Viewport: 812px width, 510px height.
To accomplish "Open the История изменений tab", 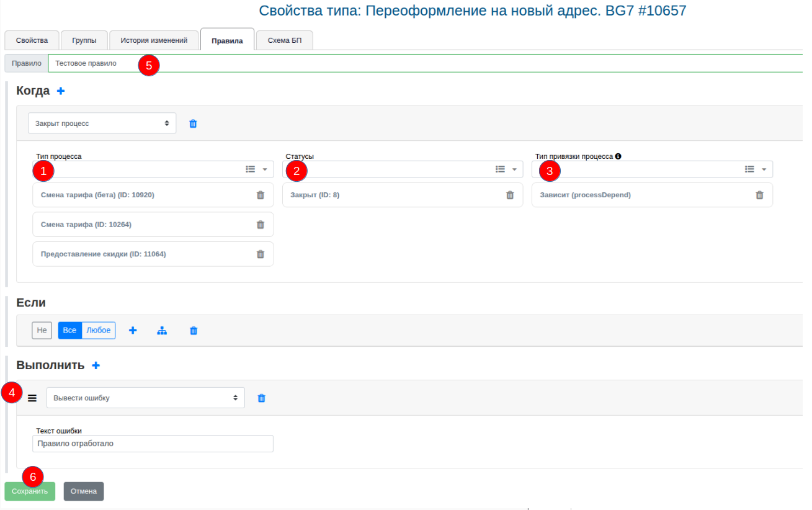I will [154, 40].
